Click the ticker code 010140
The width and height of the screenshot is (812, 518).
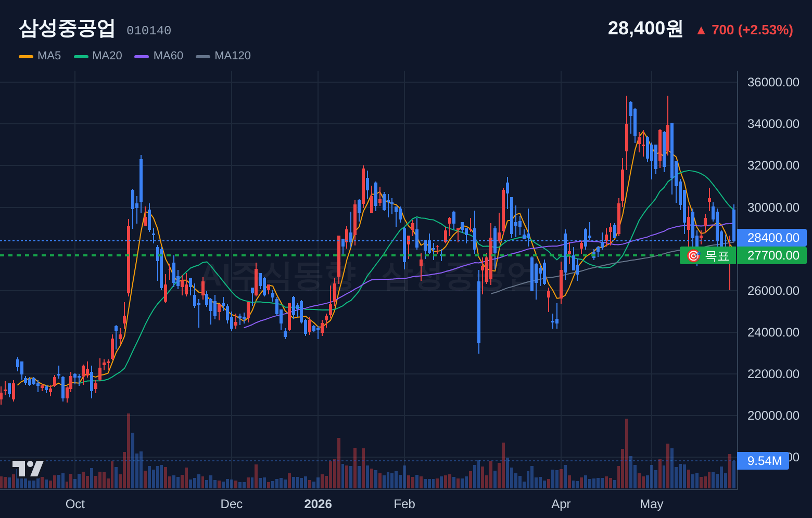149,31
